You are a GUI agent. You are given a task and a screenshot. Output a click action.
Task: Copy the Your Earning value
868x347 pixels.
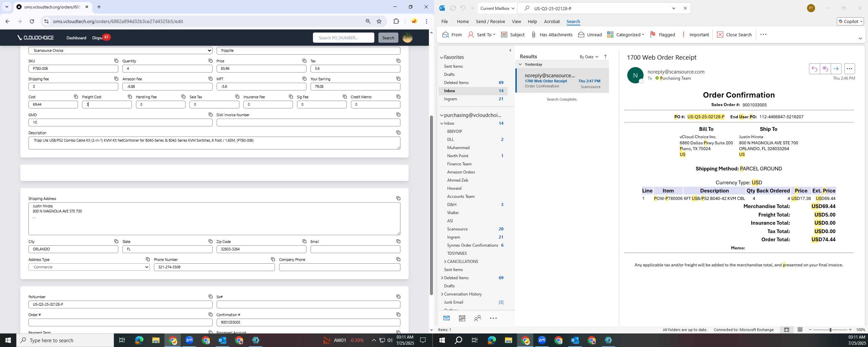click(x=398, y=79)
